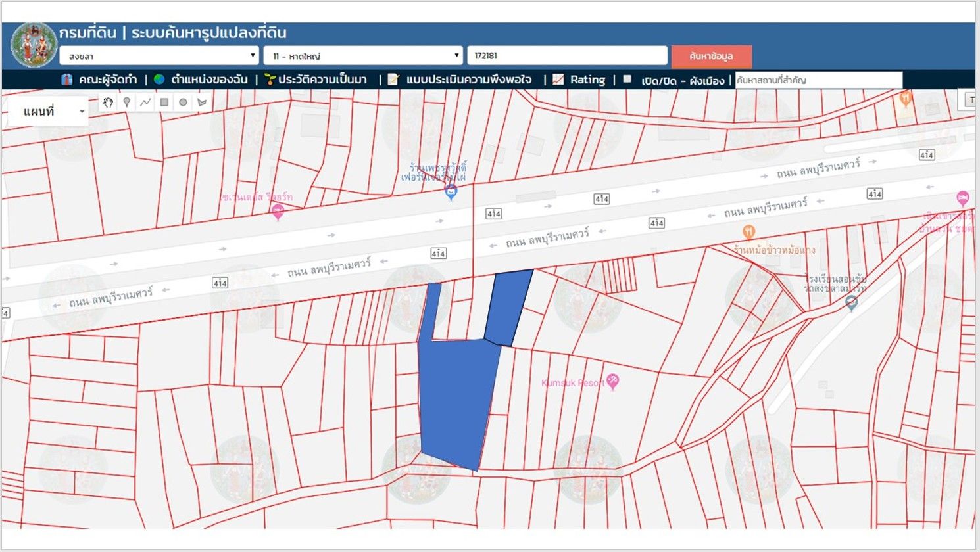The width and height of the screenshot is (980, 552).
Task: Expand the แผนที่ map type dropdown
Action: pyautogui.click(x=49, y=112)
